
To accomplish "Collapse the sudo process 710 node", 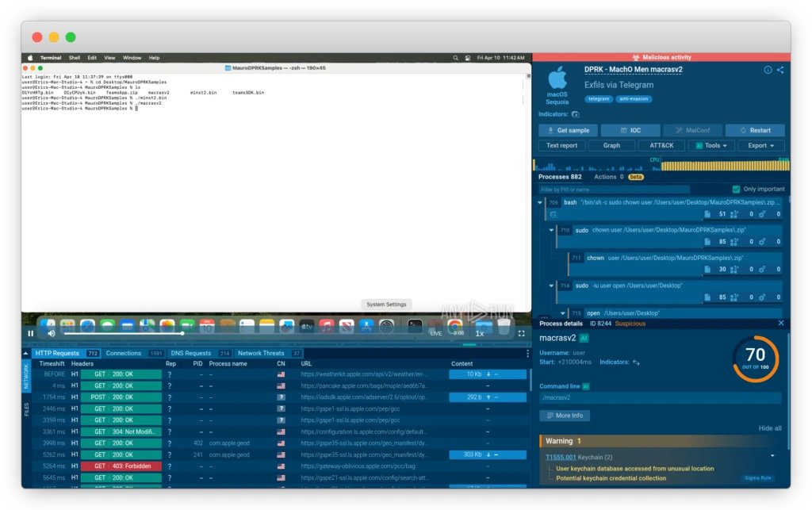I will point(551,230).
